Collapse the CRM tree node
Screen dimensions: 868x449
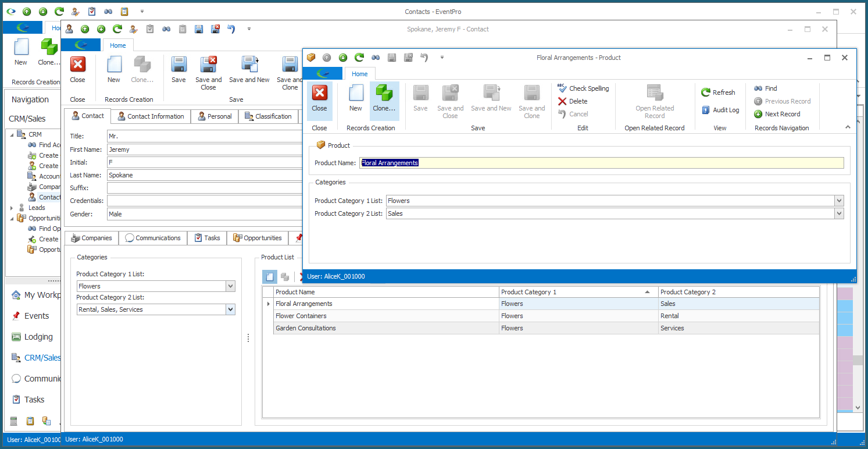[x=12, y=134]
